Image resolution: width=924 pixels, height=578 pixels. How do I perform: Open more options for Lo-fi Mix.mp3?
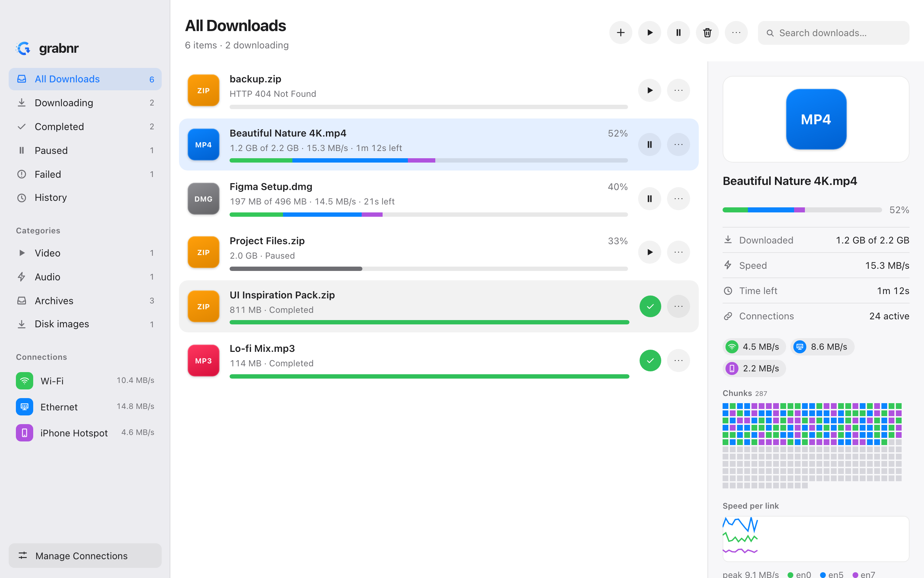[679, 361]
